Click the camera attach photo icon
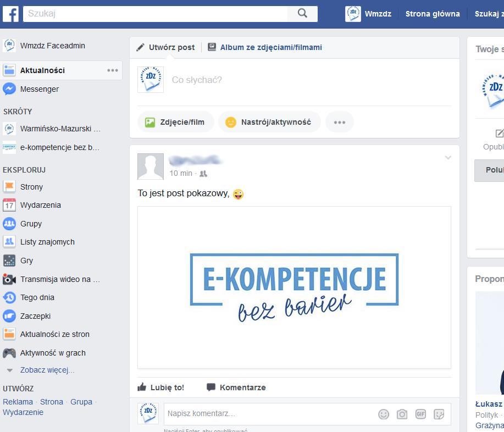This screenshot has width=504, height=432. pos(402,414)
